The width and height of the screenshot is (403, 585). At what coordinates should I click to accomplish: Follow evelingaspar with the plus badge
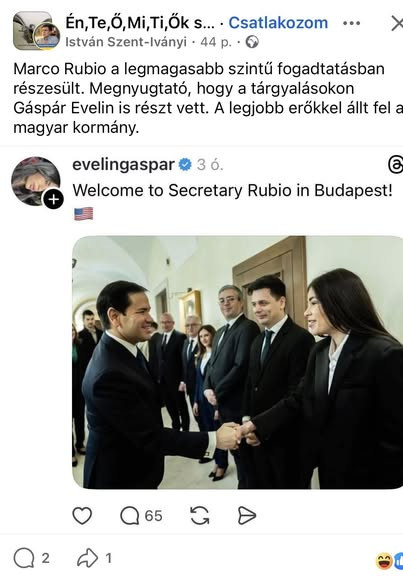click(53, 199)
